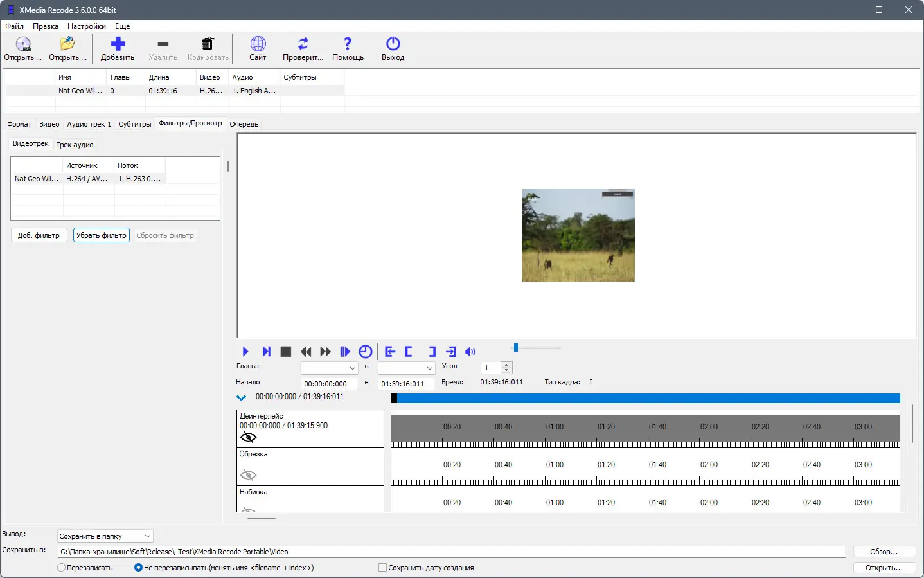Click the Выход power icon
Screen dimensions: 924x578
pos(393,44)
